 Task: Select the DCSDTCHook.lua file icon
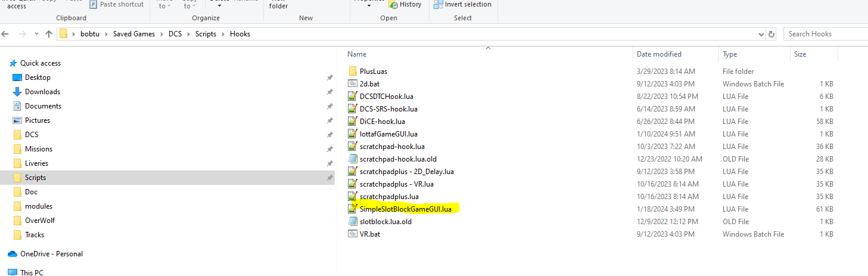tap(353, 97)
